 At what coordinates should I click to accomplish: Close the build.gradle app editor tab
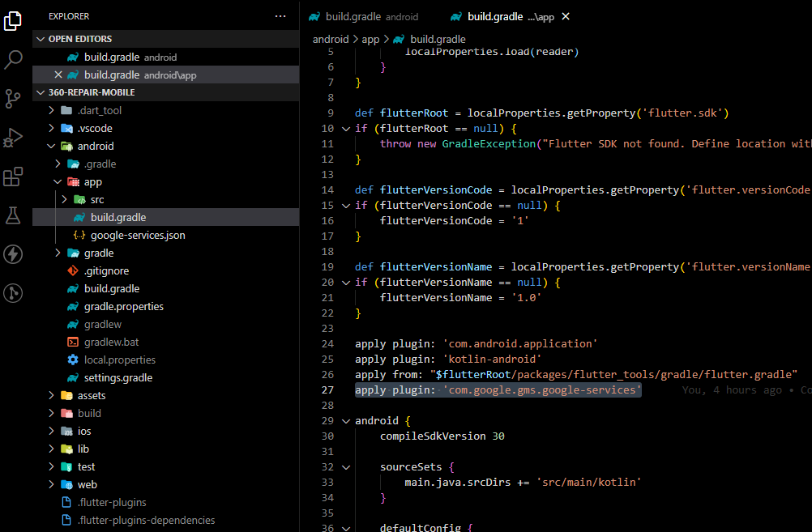[x=566, y=16]
